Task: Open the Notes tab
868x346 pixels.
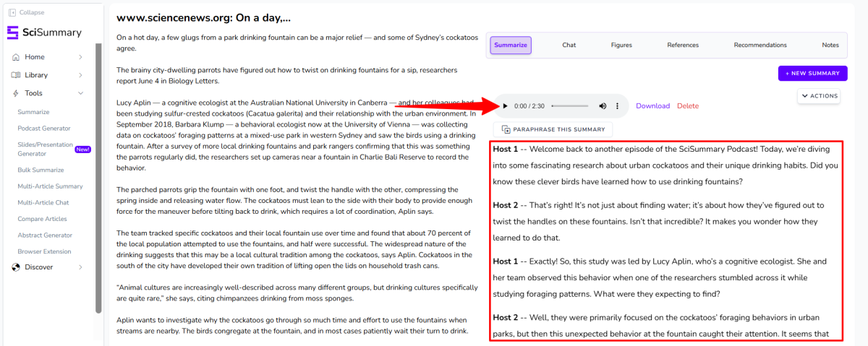Action: (x=830, y=46)
